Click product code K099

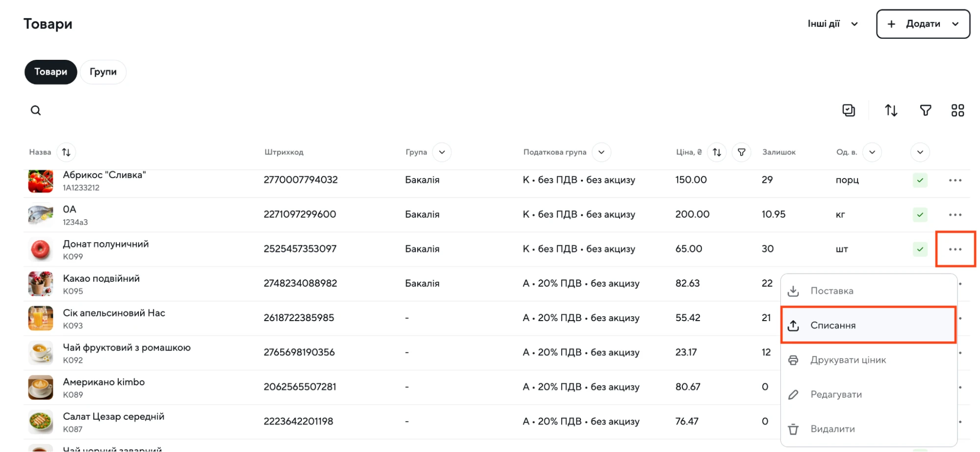coord(73,257)
